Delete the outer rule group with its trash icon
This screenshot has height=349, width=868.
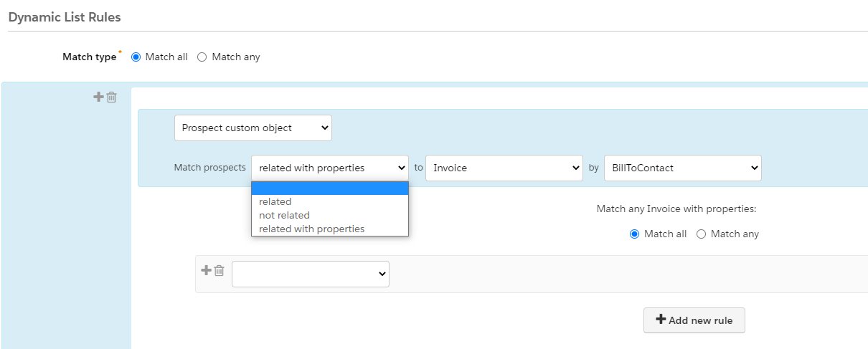111,97
